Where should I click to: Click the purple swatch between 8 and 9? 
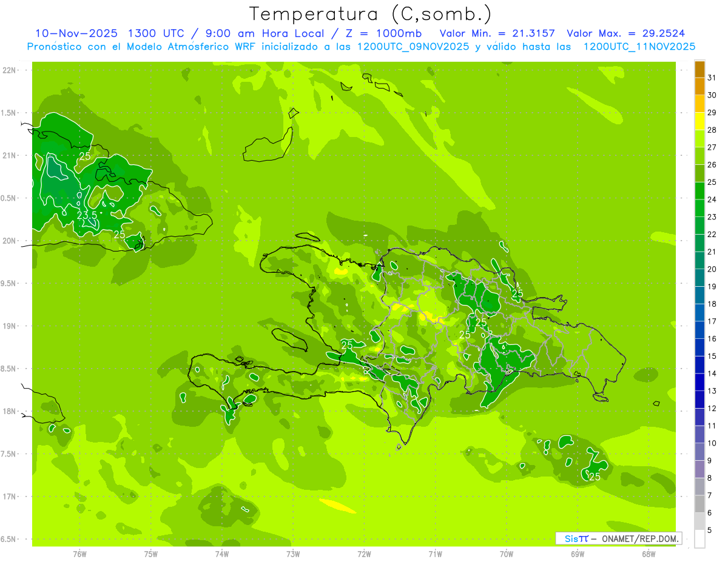tap(699, 469)
